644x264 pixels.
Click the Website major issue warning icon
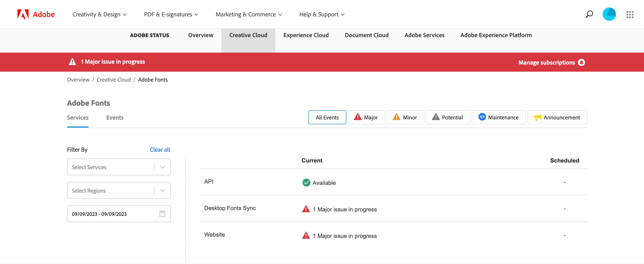click(306, 235)
